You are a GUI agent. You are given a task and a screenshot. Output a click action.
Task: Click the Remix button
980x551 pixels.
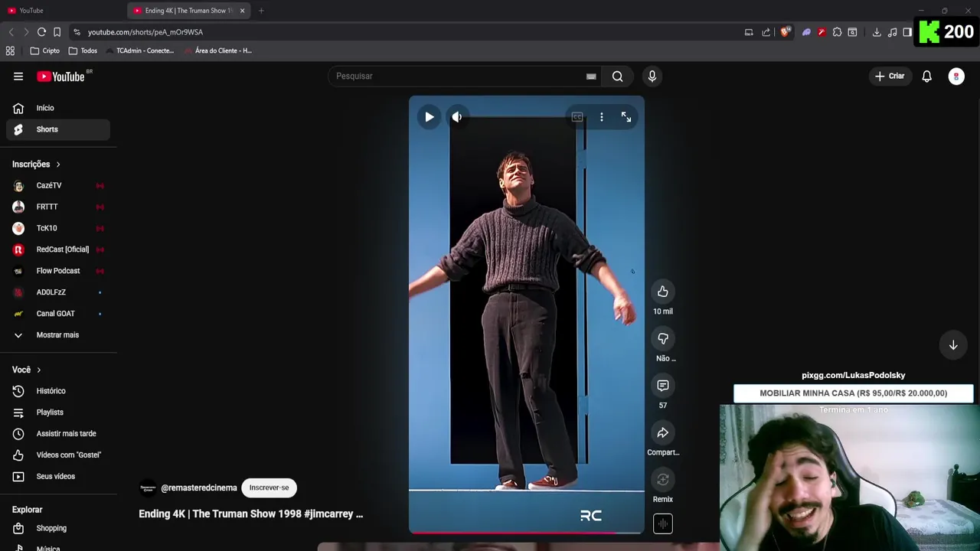(663, 480)
